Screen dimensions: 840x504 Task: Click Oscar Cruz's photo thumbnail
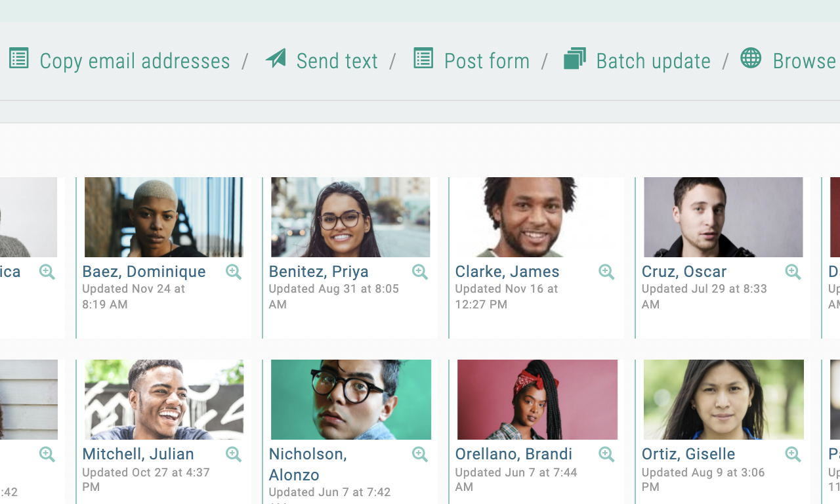point(723,217)
